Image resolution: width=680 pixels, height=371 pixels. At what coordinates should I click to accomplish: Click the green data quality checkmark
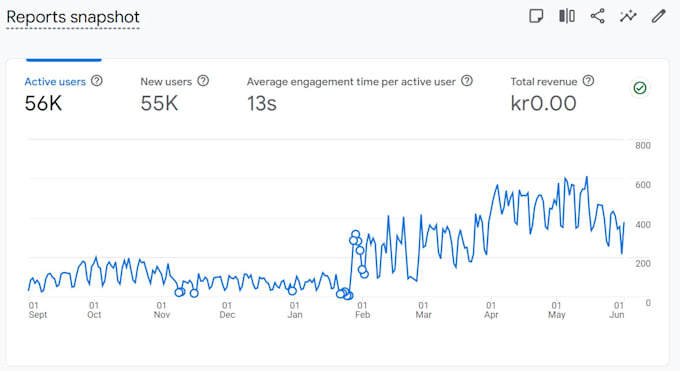click(x=640, y=88)
